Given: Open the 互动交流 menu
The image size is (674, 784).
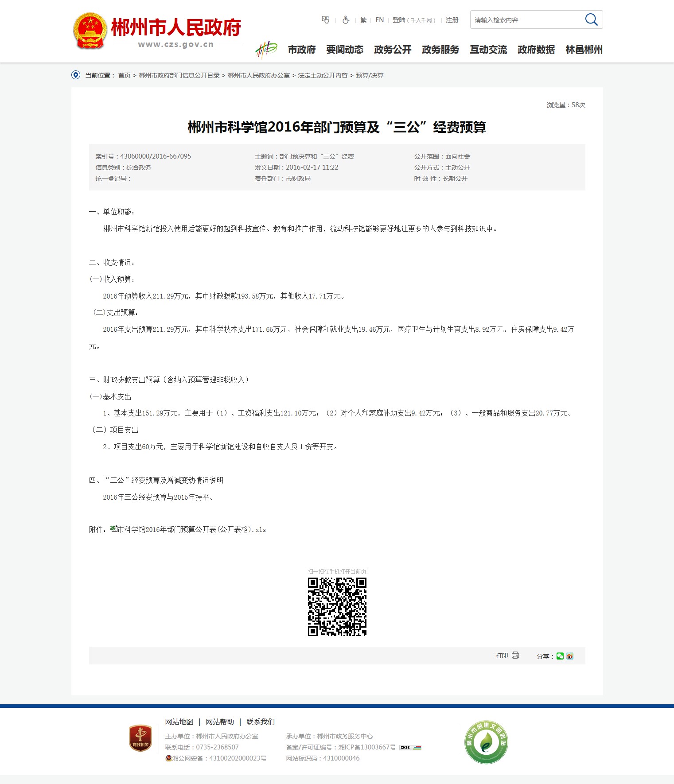Looking at the screenshot, I should click(488, 50).
